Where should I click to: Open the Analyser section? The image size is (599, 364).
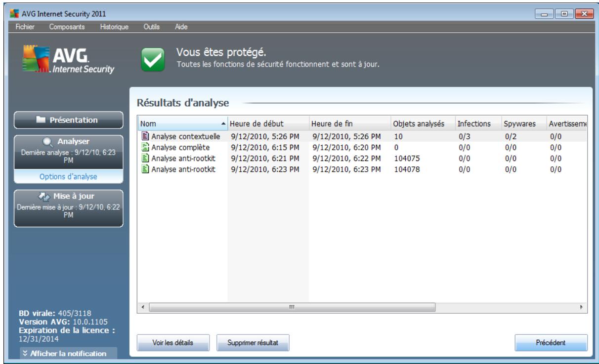coord(68,153)
